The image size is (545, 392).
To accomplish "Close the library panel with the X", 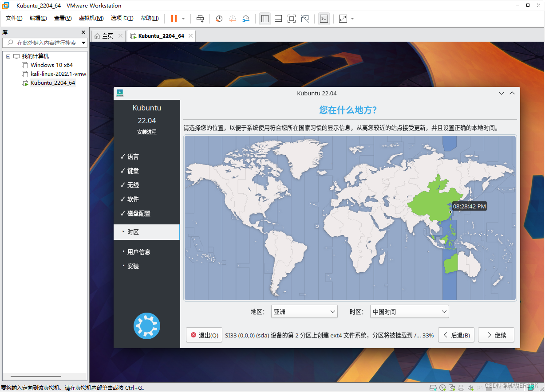I will [x=83, y=32].
